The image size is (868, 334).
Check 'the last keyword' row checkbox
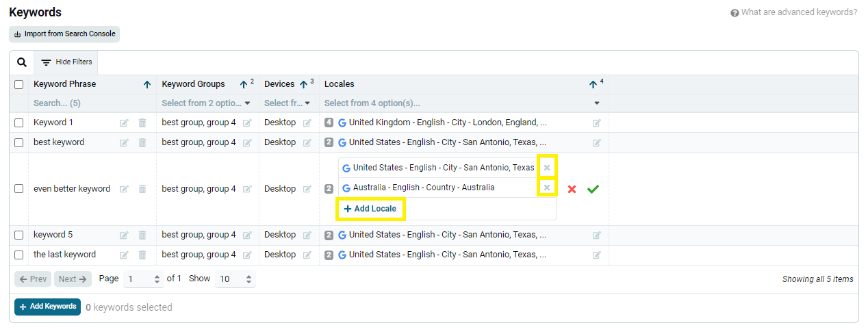[19, 255]
